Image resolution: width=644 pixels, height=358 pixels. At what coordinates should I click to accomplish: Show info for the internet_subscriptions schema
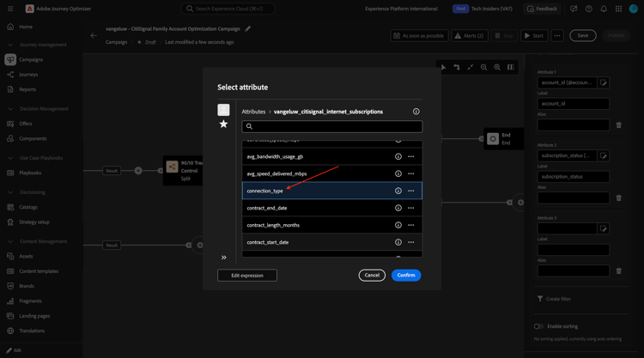coord(416,112)
